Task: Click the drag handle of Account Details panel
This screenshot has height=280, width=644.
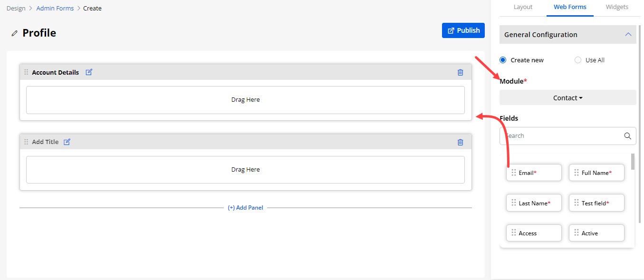Action: [26, 72]
